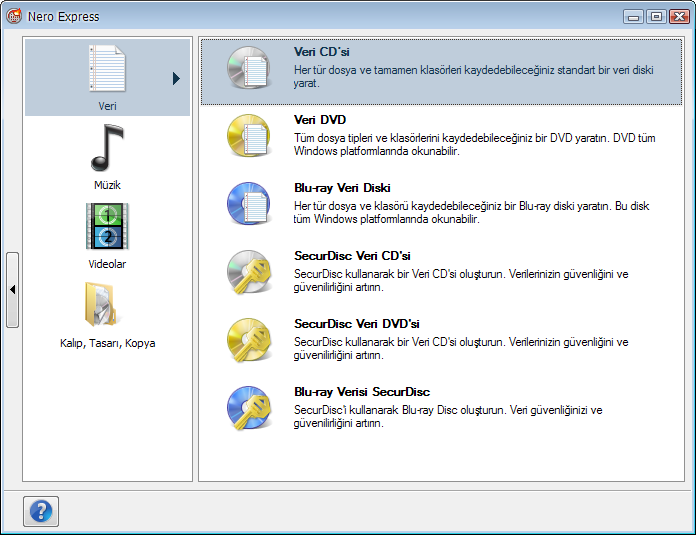The width and height of the screenshot is (696, 535).
Task: Select the Veri DVD title text
Action: [319, 120]
